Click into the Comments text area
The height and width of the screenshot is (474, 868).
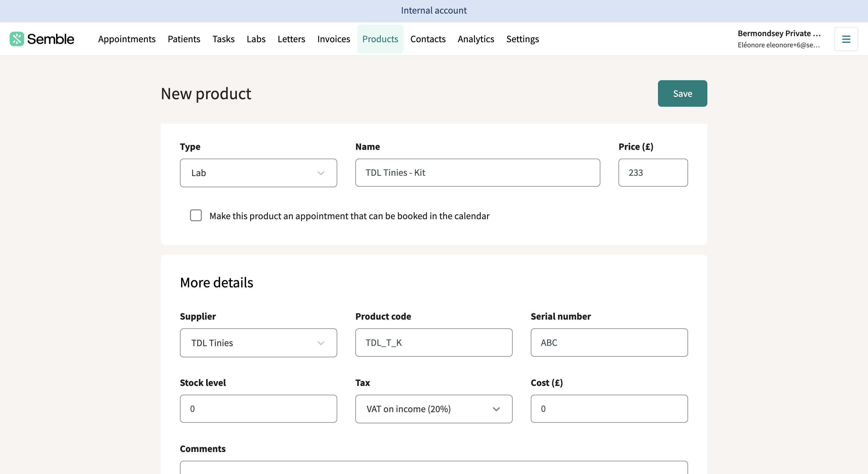pos(434,468)
